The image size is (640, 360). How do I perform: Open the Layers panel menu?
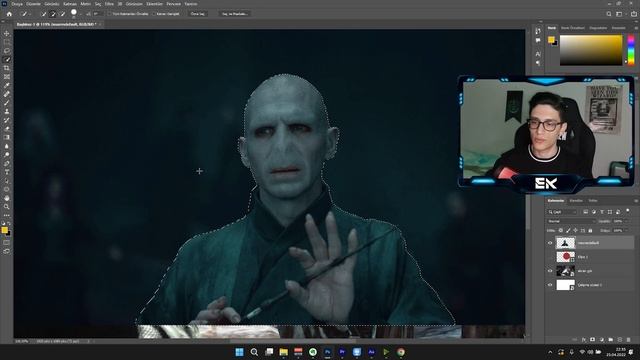click(636, 201)
